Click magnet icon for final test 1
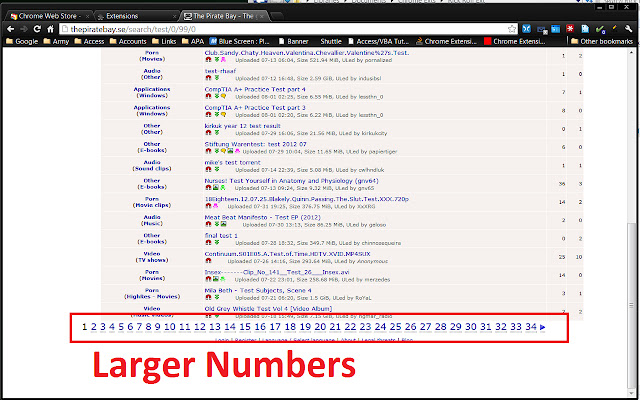This screenshot has width=640, height=400. click(209, 242)
